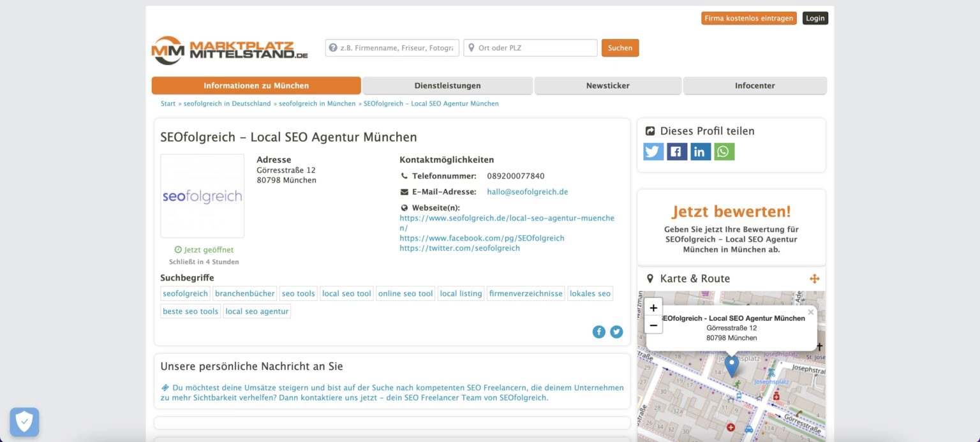Screen dimensions: 980x442
Task: Focus the company name search field
Action: point(392,48)
